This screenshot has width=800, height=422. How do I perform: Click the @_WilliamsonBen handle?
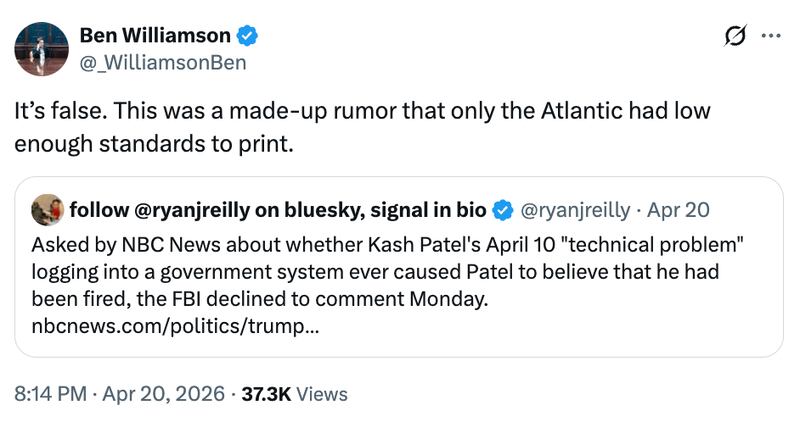tap(163, 62)
